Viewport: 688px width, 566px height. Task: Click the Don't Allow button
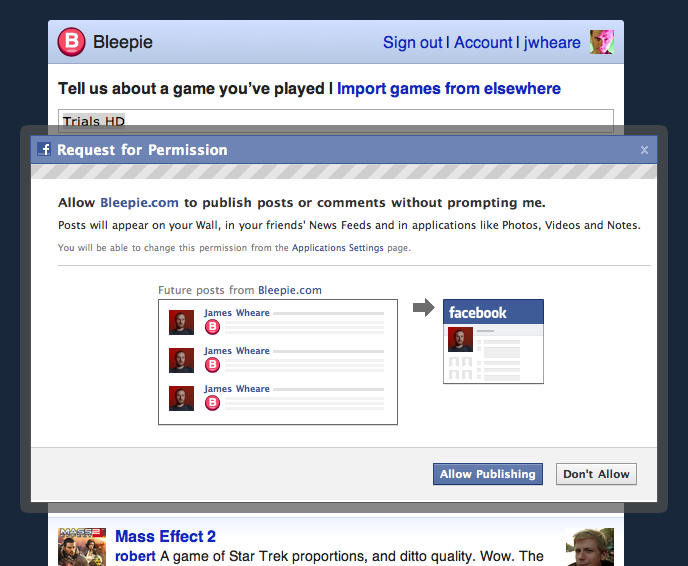point(596,474)
